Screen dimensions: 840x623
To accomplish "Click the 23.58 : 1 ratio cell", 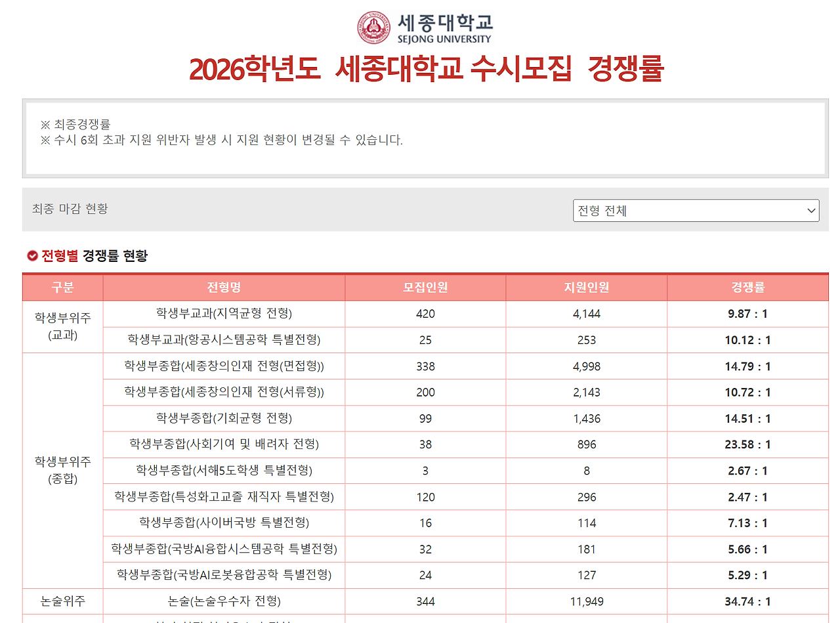I will tap(748, 444).
